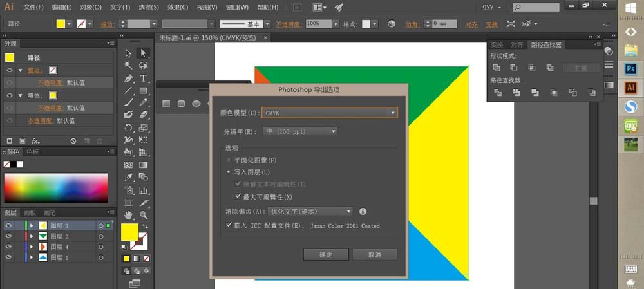The width and height of the screenshot is (644, 289).
Task: Select the Lasso tool
Action: pos(144,65)
